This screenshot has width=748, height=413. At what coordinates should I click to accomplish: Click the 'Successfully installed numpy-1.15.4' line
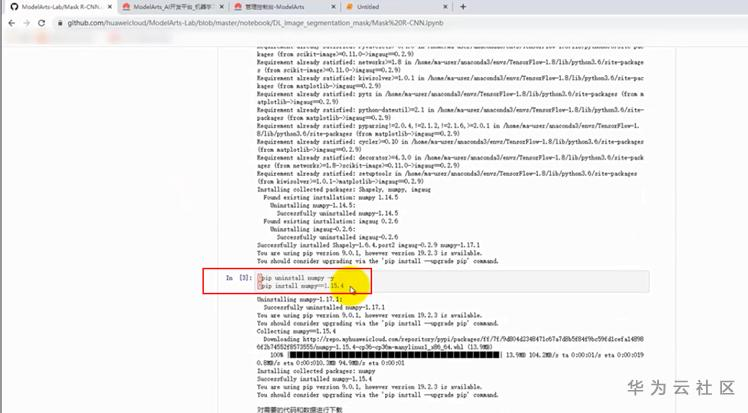pos(314,379)
